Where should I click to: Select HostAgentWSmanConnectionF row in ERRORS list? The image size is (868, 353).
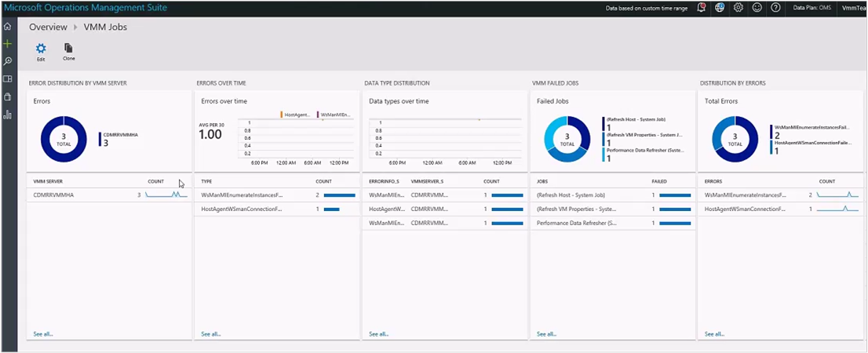tap(781, 209)
